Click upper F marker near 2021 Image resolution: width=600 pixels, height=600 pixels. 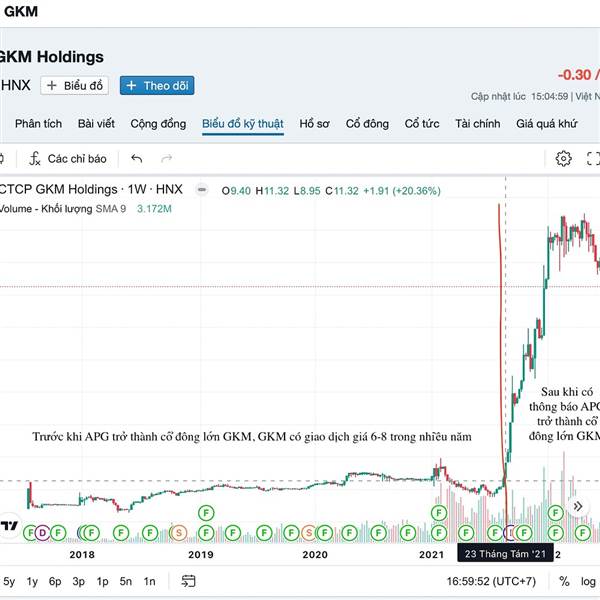(x=439, y=513)
